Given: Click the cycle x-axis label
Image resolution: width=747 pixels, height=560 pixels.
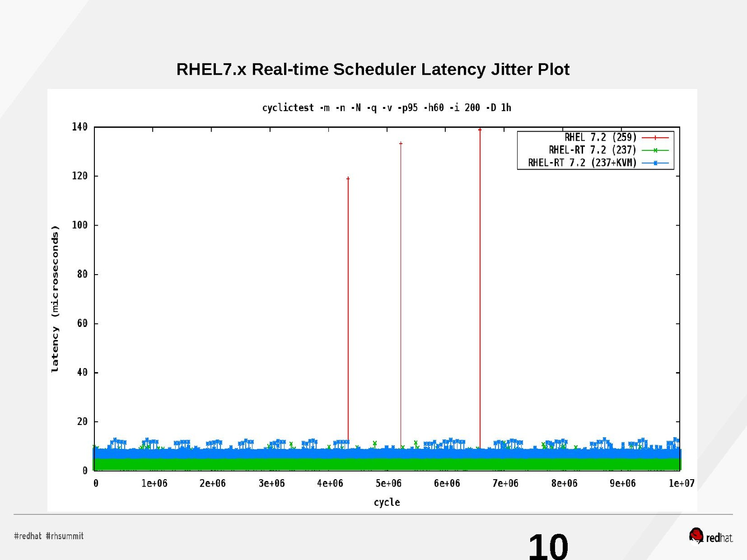Looking at the screenshot, I should [x=387, y=502].
